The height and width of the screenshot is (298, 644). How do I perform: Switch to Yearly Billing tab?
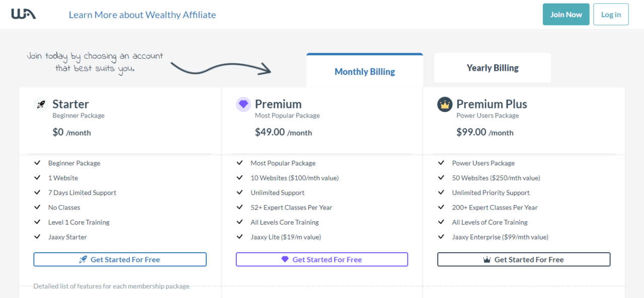[x=493, y=68]
